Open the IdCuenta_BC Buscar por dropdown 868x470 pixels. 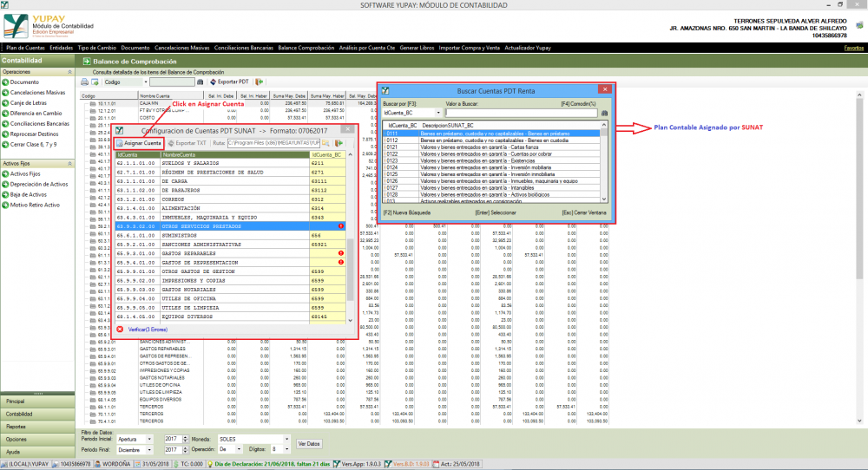pos(437,113)
